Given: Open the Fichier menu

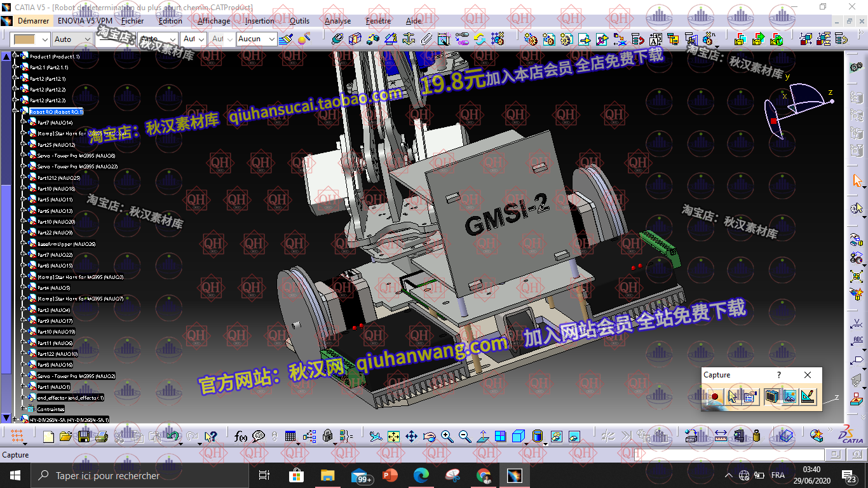Looking at the screenshot, I should tap(132, 21).
